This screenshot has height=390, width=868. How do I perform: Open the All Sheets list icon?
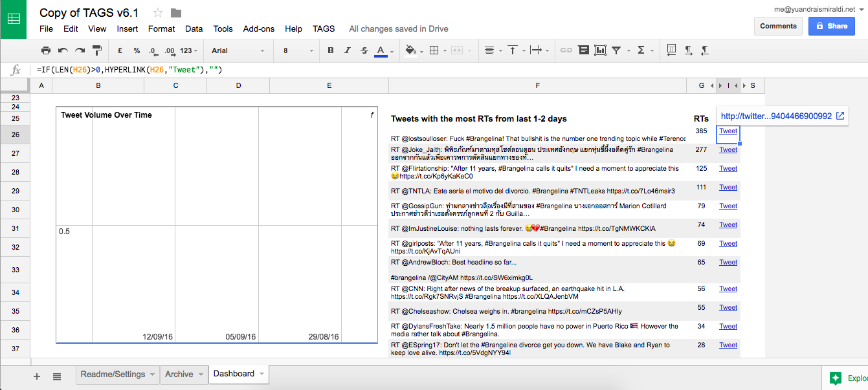(57, 376)
